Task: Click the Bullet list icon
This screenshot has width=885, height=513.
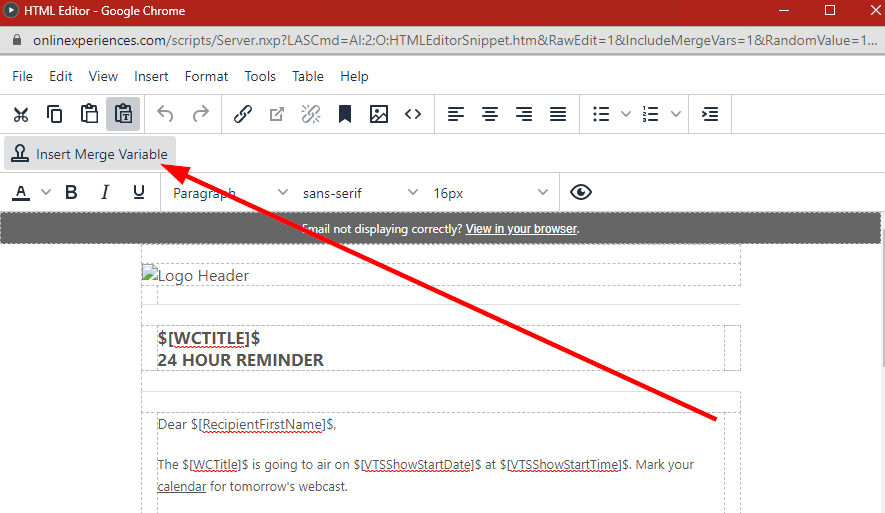Action: (601, 115)
